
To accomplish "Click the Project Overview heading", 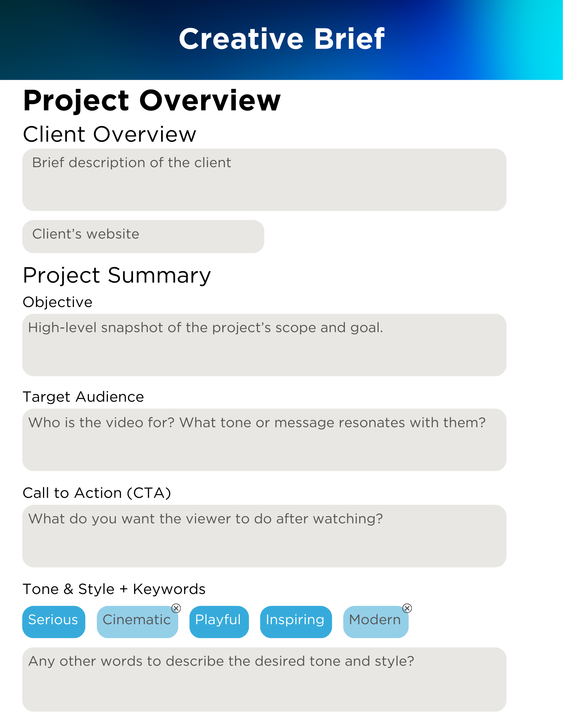I will [152, 101].
